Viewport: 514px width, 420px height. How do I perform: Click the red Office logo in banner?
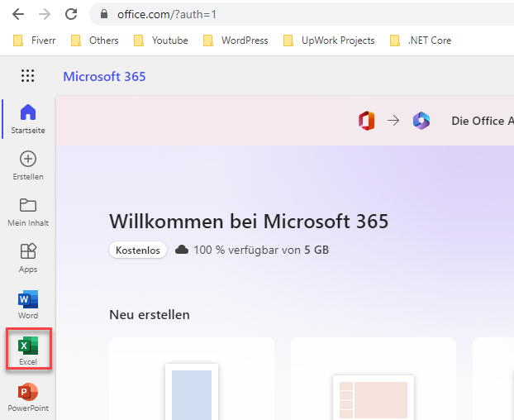[366, 121]
